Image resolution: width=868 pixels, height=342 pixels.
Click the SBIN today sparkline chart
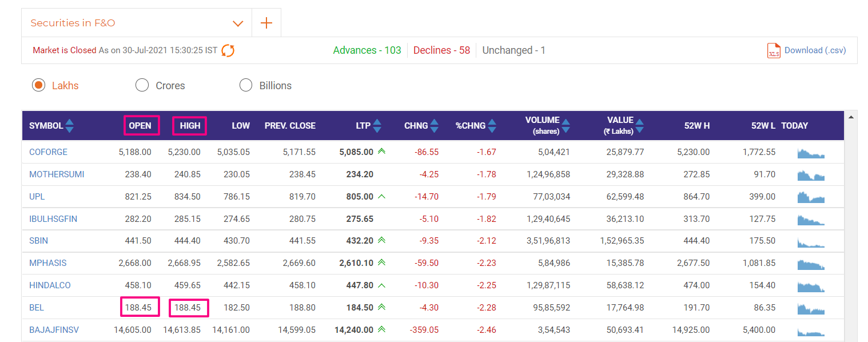(811, 241)
